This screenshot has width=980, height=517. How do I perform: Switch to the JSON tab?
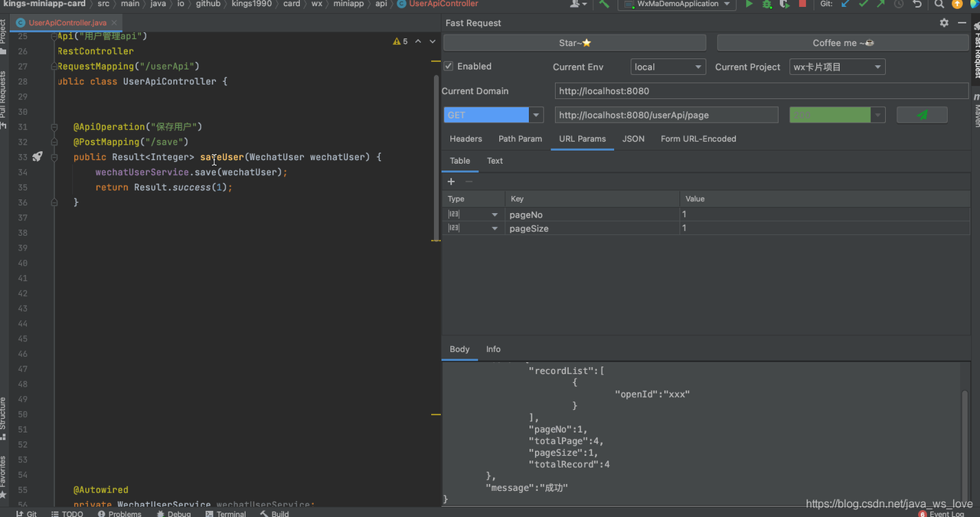point(633,139)
